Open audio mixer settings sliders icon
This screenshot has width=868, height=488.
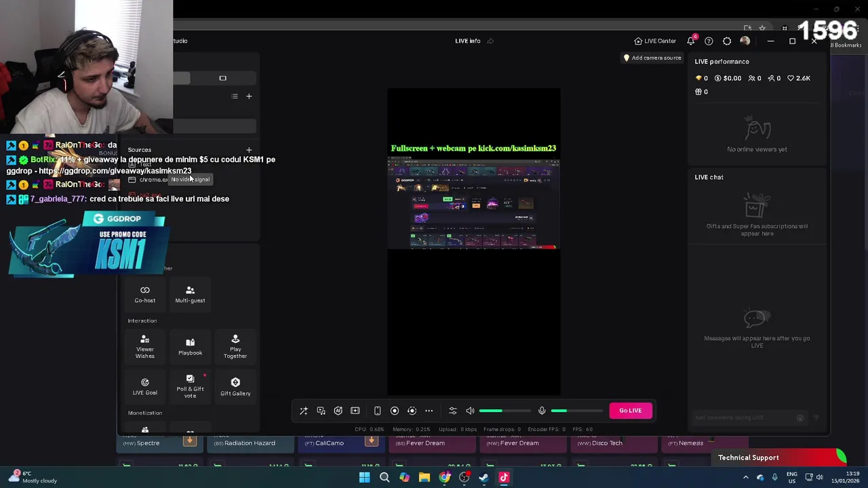click(x=453, y=411)
